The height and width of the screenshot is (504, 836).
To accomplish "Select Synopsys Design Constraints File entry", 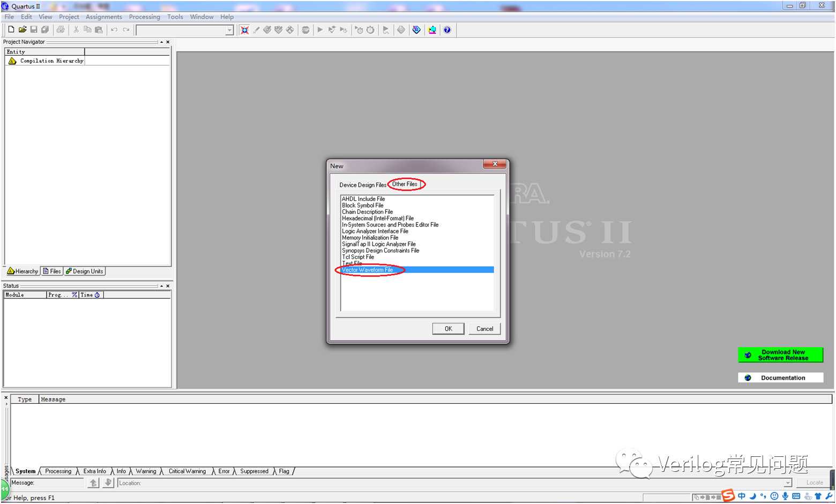I will point(380,250).
